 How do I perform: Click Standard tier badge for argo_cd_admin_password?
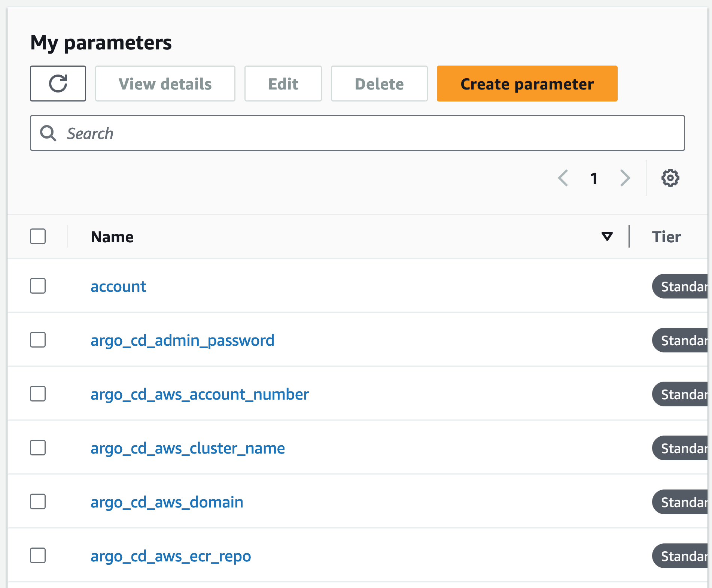pyautogui.click(x=680, y=340)
